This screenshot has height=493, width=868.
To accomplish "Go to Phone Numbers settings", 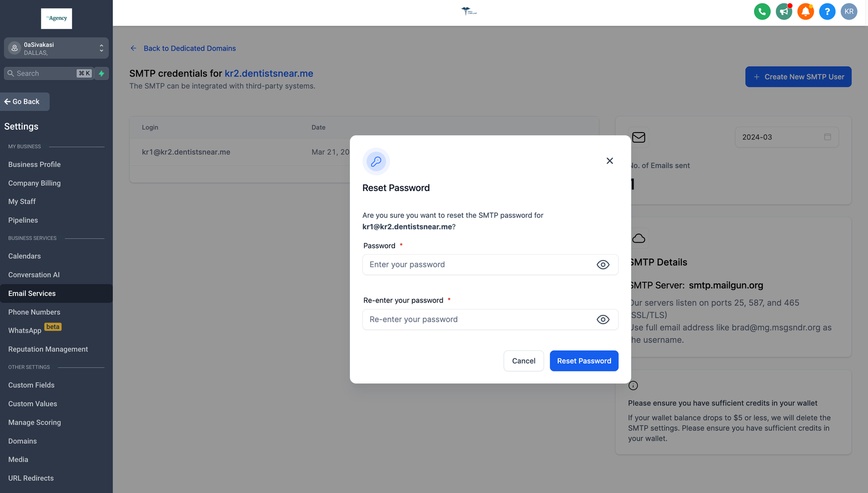I will point(34,312).
